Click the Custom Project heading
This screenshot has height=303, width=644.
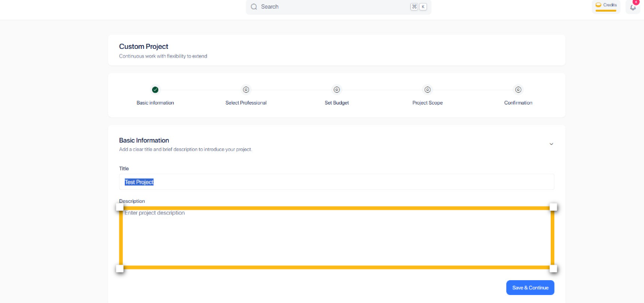(144, 46)
